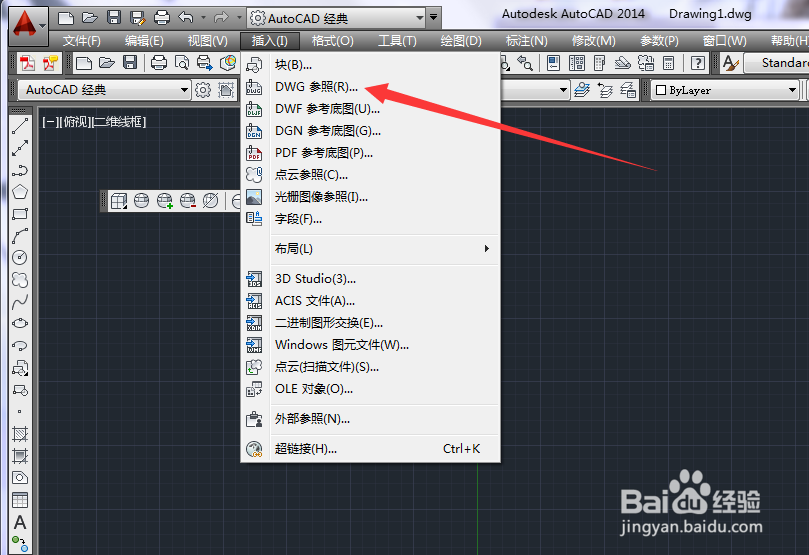Click the Help question mark icon
The width and height of the screenshot is (809, 555).
pos(698,63)
